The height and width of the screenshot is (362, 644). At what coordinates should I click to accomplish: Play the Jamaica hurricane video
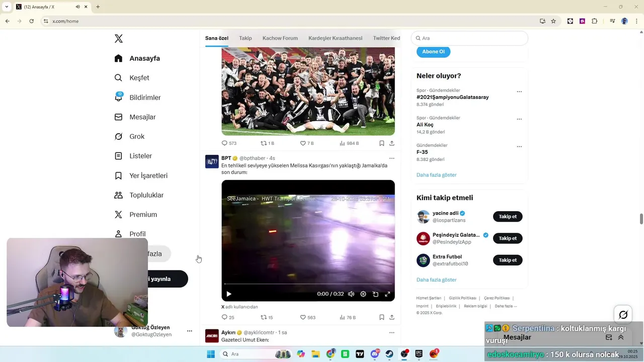[229, 294]
